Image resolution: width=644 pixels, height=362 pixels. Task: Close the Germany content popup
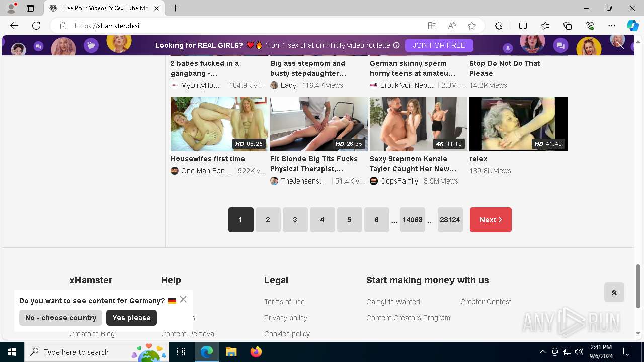pyautogui.click(x=183, y=299)
